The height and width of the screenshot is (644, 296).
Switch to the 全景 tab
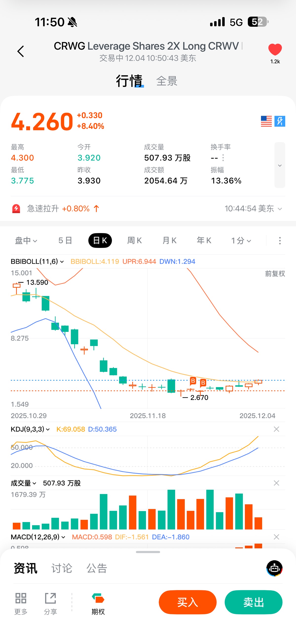167,81
